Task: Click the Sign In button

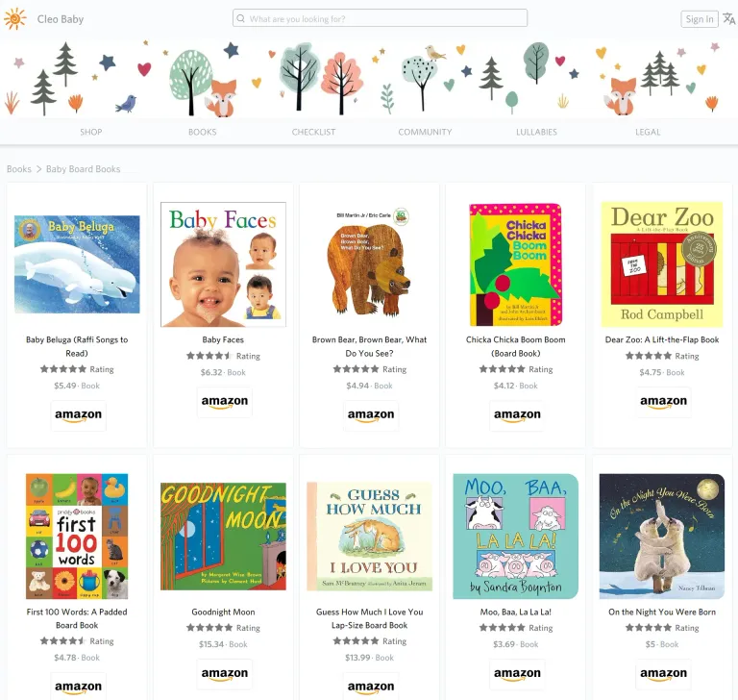Action: pyautogui.click(x=699, y=19)
